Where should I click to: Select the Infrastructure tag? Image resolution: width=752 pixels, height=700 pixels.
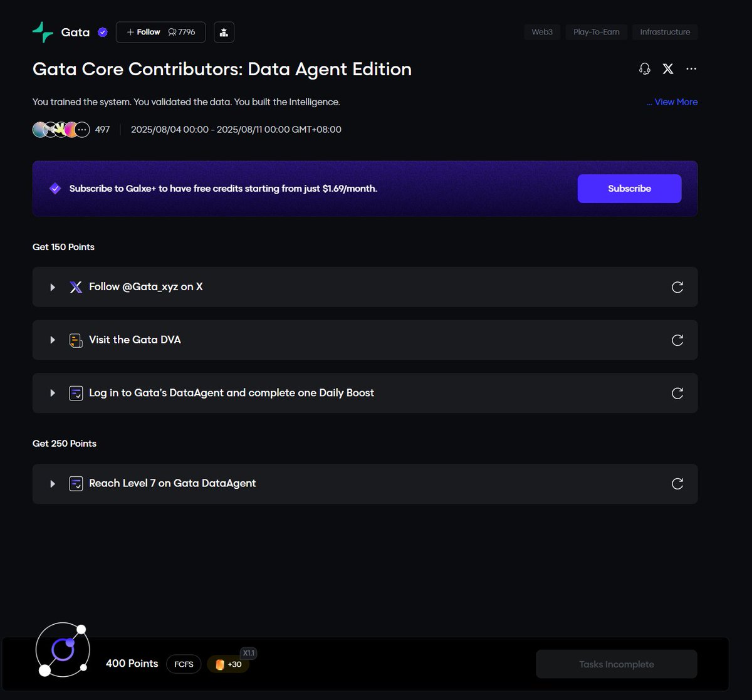(x=665, y=32)
